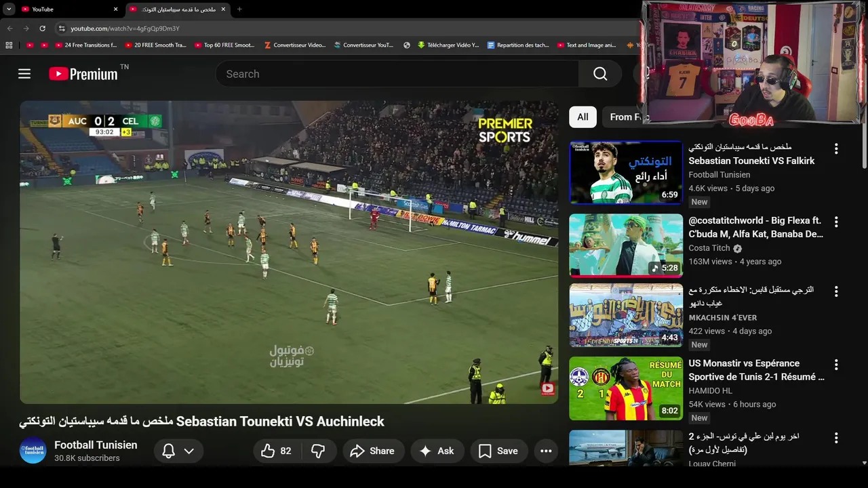Open the browser apps grid shortcut

pyautogui.click(x=9, y=45)
